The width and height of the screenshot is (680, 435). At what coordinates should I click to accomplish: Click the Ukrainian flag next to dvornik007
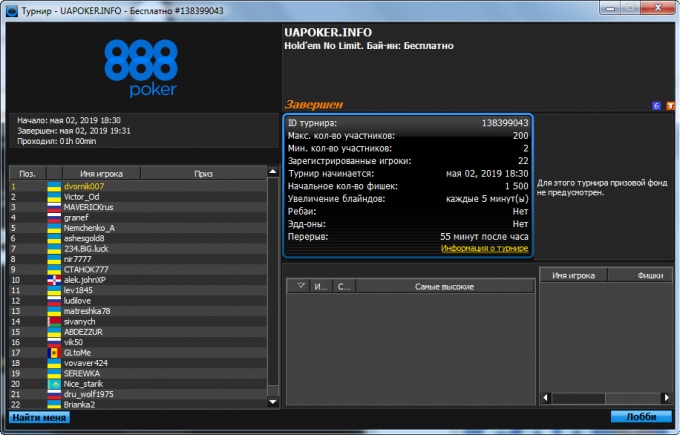[54, 186]
